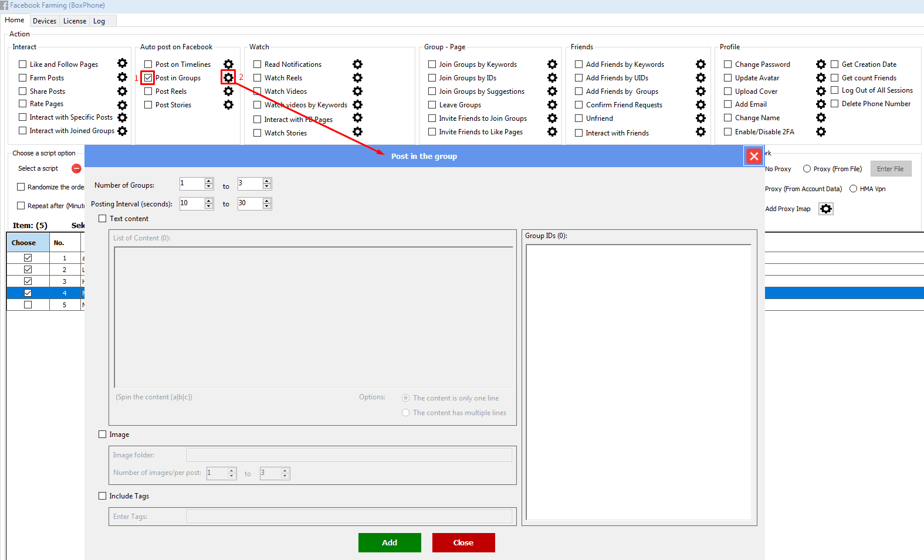This screenshot has width=924, height=560.
Task: Click Posting Interval minimum spinner arrows
Action: [x=209, y=203]
